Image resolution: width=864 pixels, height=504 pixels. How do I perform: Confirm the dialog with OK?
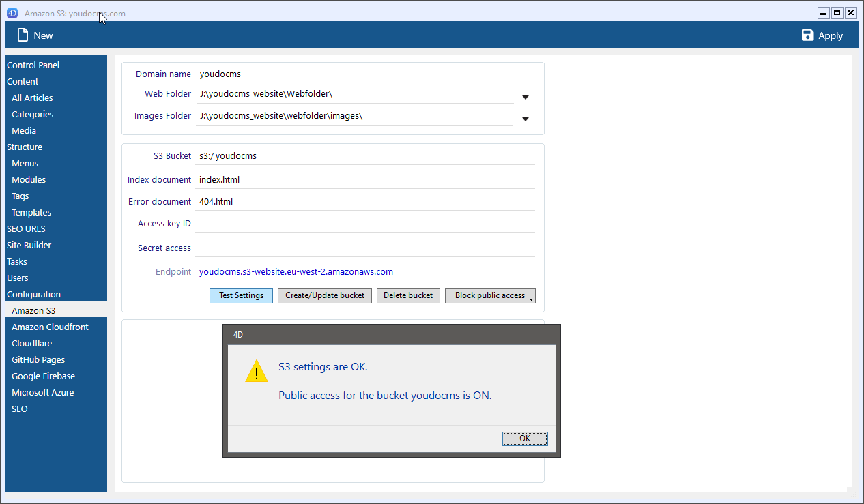525,438
